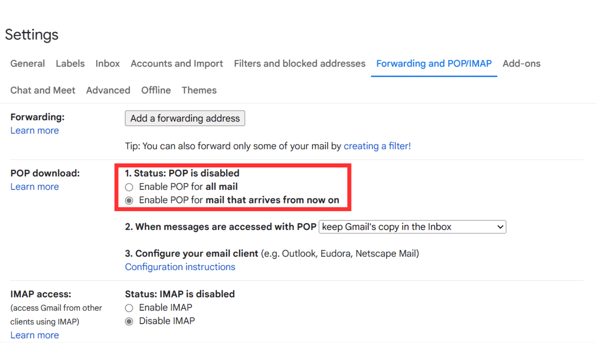Open the POP message handling dropdown
This screenshot has width=596, height=364.
click(412, 227)
